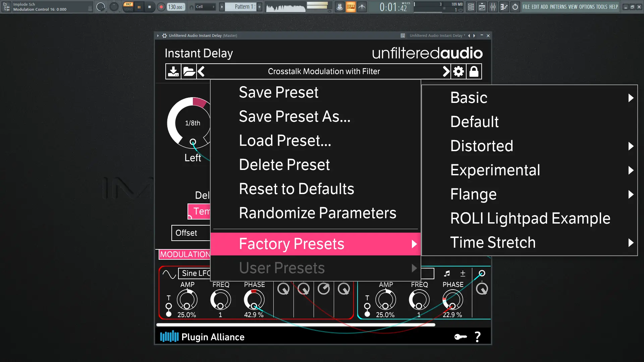Toggle PAT/SONG mode switch
644x362 pixels.
click(128, 7)
